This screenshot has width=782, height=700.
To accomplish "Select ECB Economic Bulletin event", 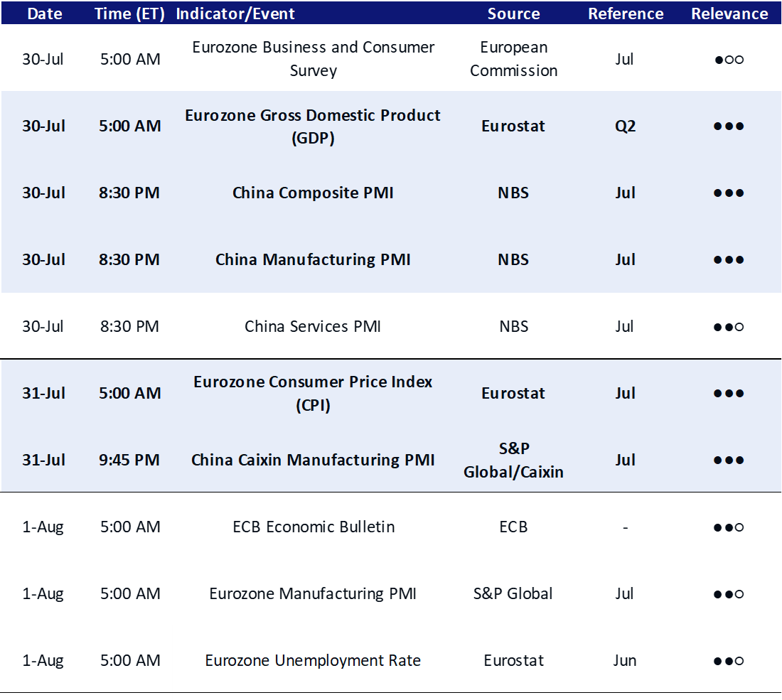I will 314,527.
